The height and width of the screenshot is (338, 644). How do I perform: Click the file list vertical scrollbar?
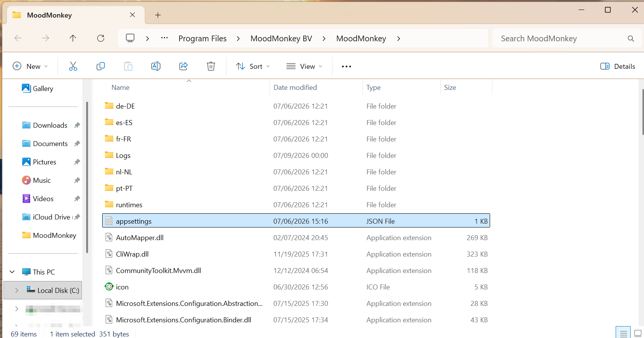(x=642, y=112)
